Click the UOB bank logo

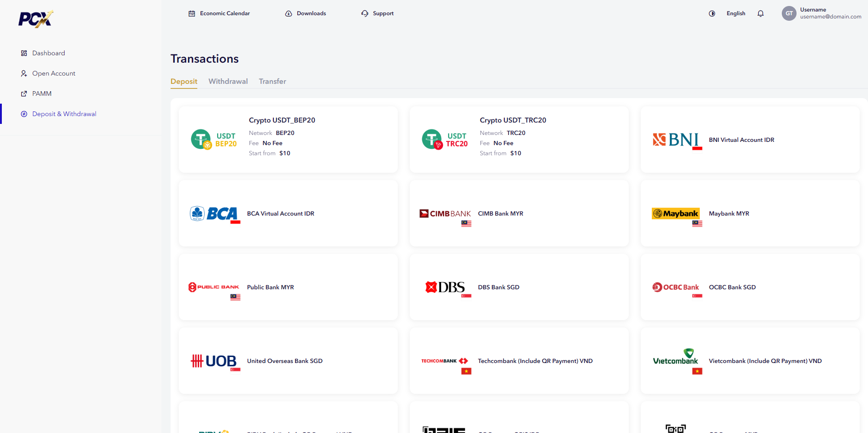[x=215, y=362]
